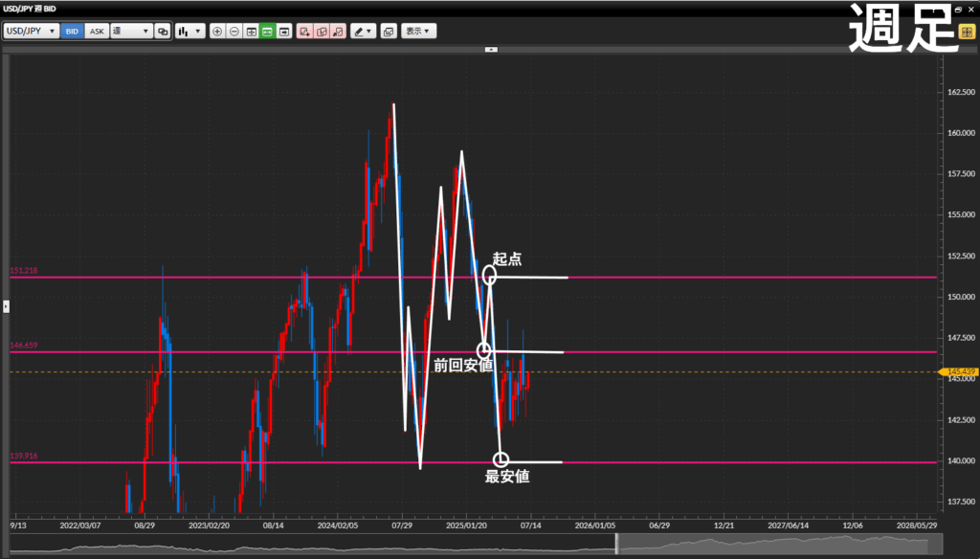Screen dimensions: 980x559
Task: Click the chart navigator range handle at bottom
Action: [x=617, y=544]
